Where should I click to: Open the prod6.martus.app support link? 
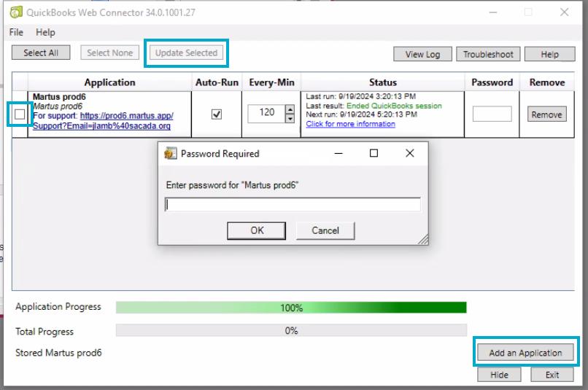click(x=102, y=120)
